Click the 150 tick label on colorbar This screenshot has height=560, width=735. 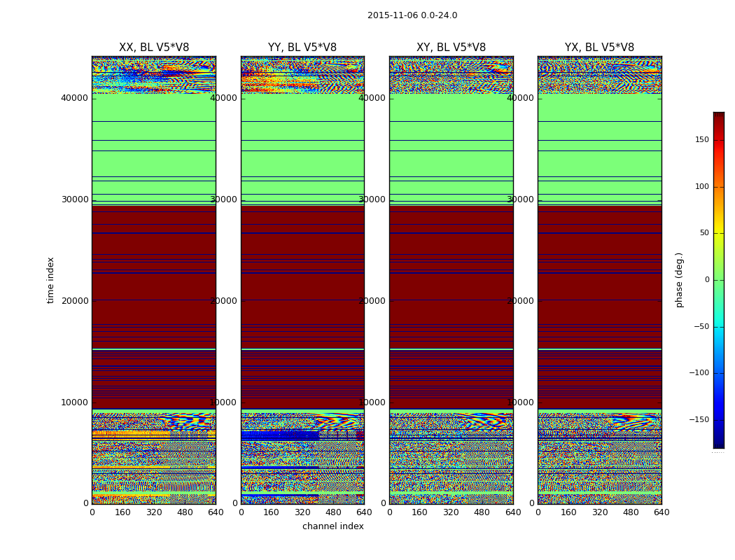(x=701, y=140)
